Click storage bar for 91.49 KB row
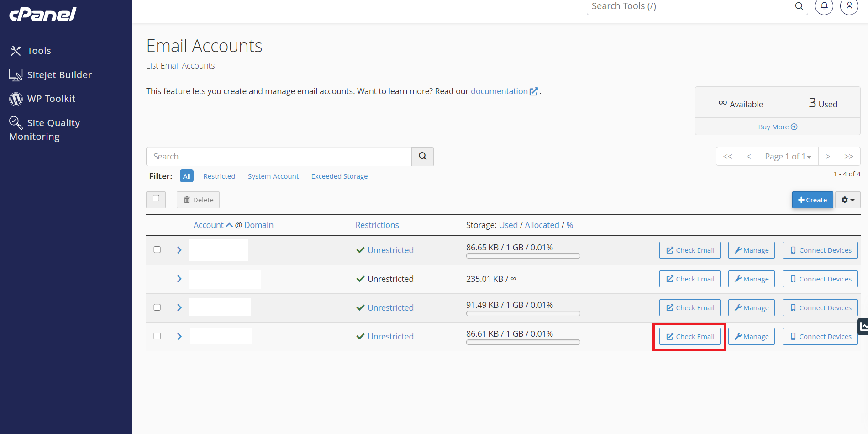Image resolution: width=868 pixels, height=434 pixels. point(523,313)
